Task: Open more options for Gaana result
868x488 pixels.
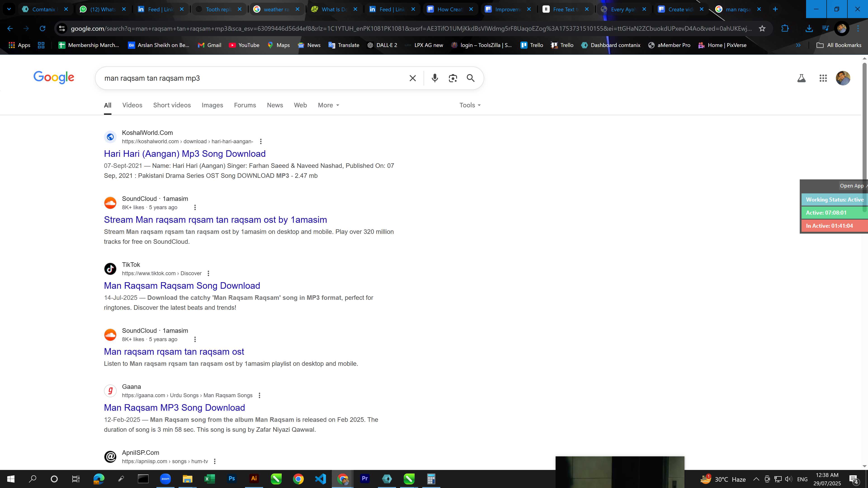Action: (259, 395)
